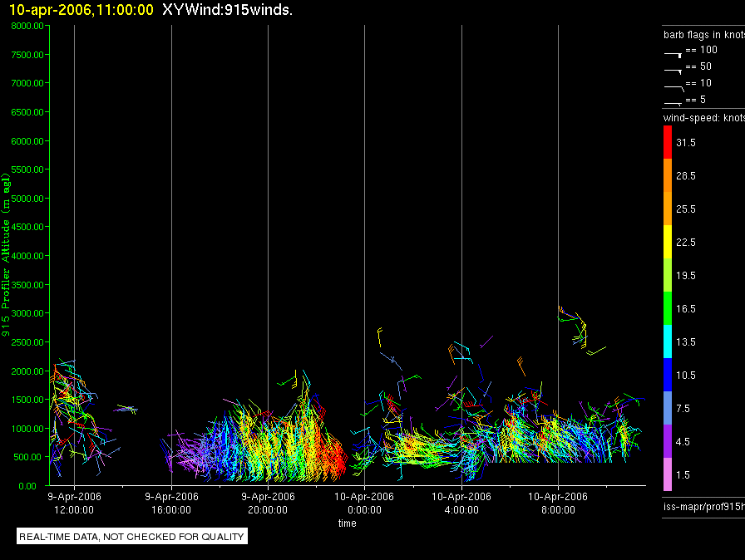This screenshot has height=560, width=745.
Task: Click the 3500.00 altitude tick label
Action: tap(27, 285)
